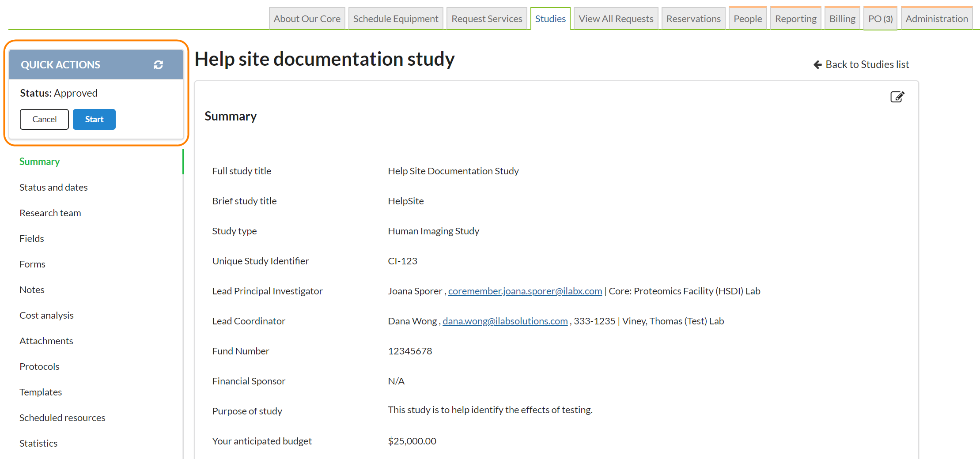The height and width of the screenshot is (459, 980).
Task: Open the Attachments section
Action: (x=46, y=341)
